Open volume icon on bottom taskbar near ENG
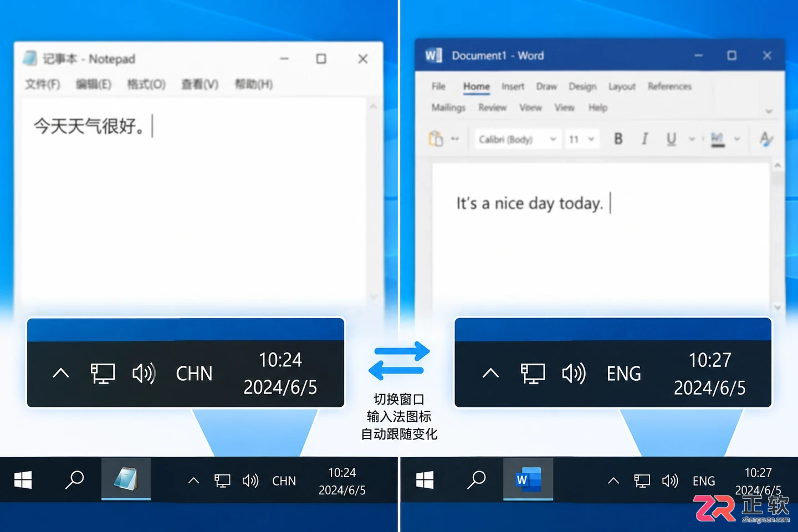This screenshot has height=532, width=798. (670, 481)
